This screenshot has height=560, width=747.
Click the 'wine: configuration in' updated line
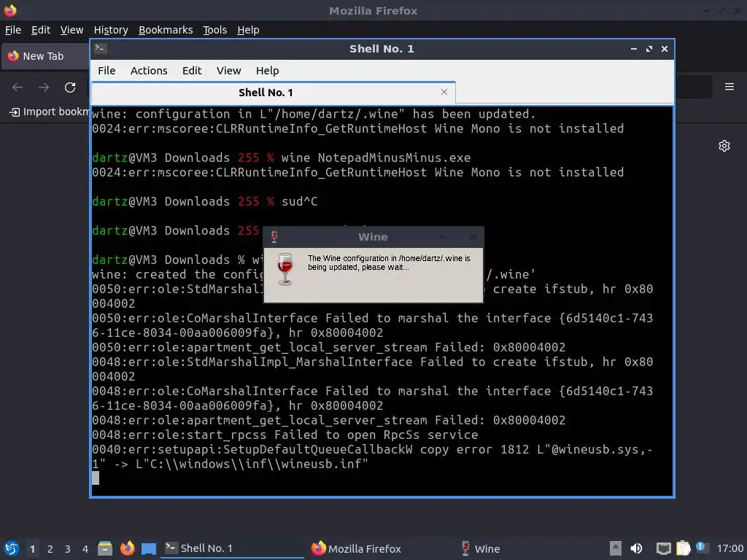click(314, 114)
